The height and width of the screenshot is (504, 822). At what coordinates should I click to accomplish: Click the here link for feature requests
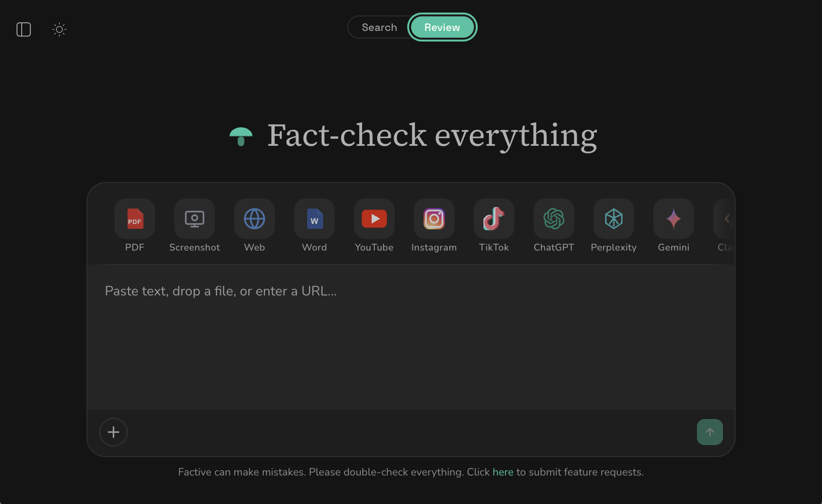point(503,472)
